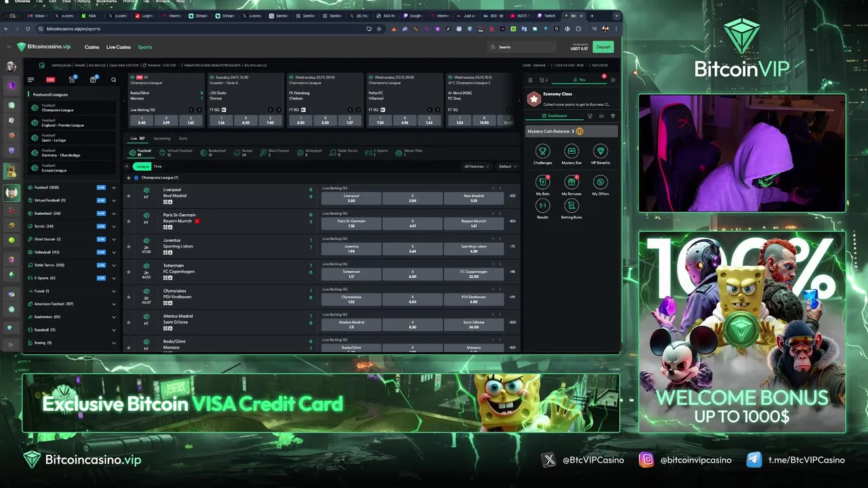
Task: Open the All Features dropdown
Action: [x=476, y=166]
